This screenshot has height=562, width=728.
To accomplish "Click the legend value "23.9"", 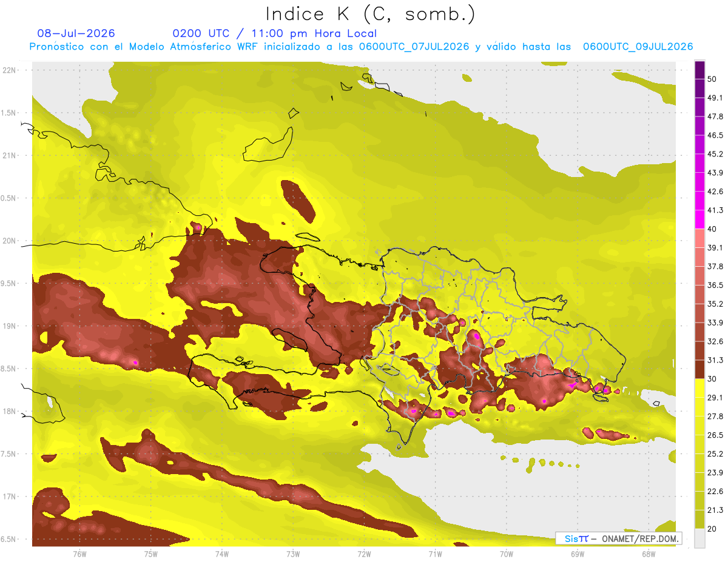I will 716,473.
